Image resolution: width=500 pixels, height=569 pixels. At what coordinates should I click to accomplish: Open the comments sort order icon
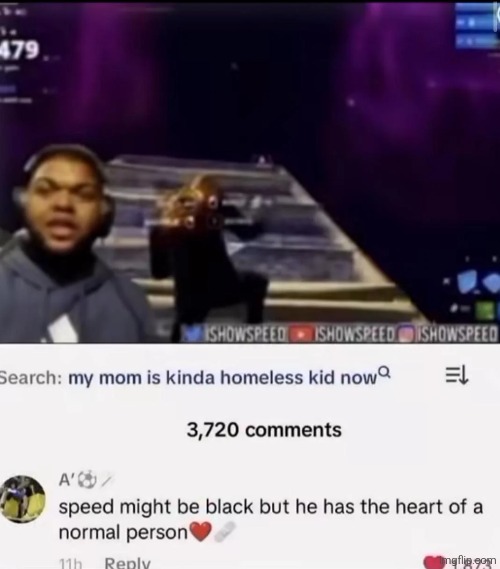[457, 375]
